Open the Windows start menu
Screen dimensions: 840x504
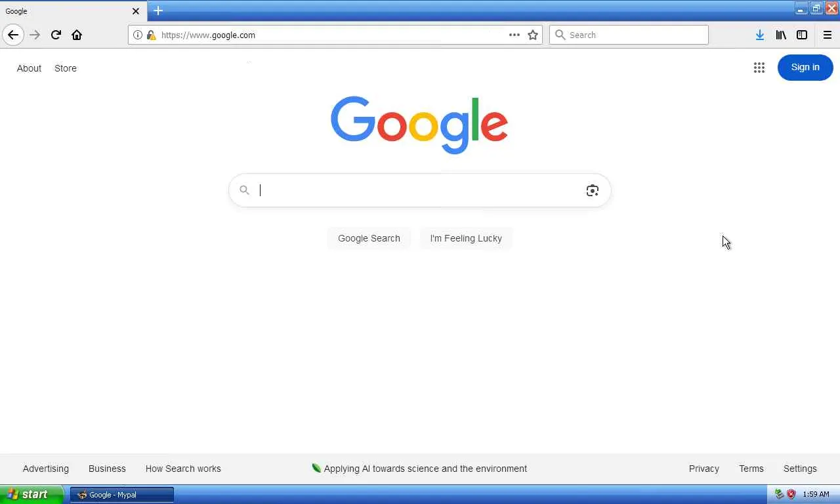(x=31, y=495)
